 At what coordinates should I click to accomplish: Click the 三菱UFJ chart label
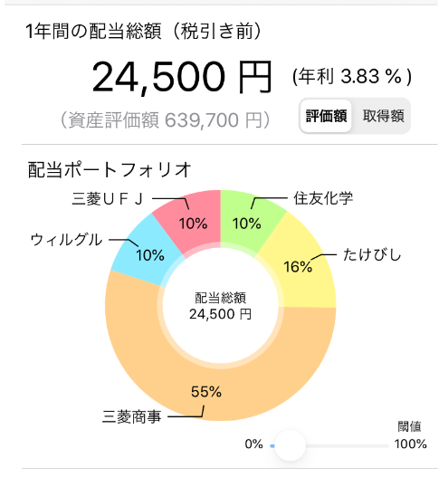[108, 199]
